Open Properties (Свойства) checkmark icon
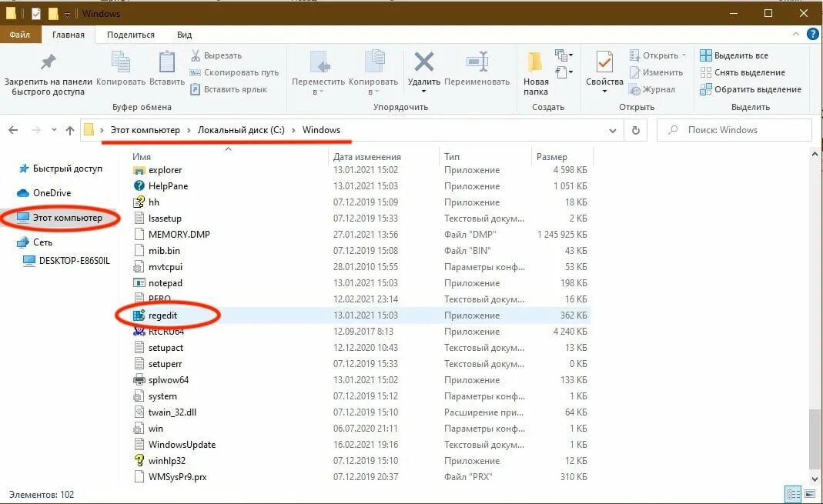Screen dimensions: 823x504 coord(604,62)
